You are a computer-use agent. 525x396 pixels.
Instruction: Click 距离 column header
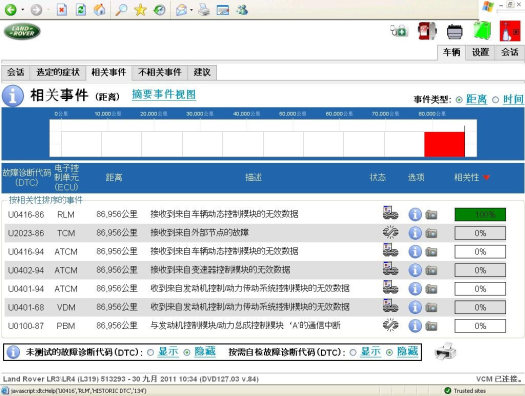click(114, 177)
